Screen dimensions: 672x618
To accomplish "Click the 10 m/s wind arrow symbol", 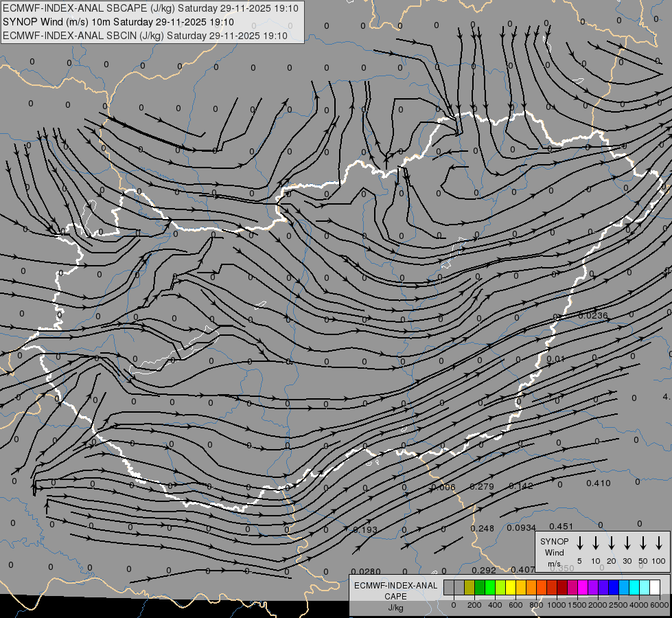I will (596, 543).
